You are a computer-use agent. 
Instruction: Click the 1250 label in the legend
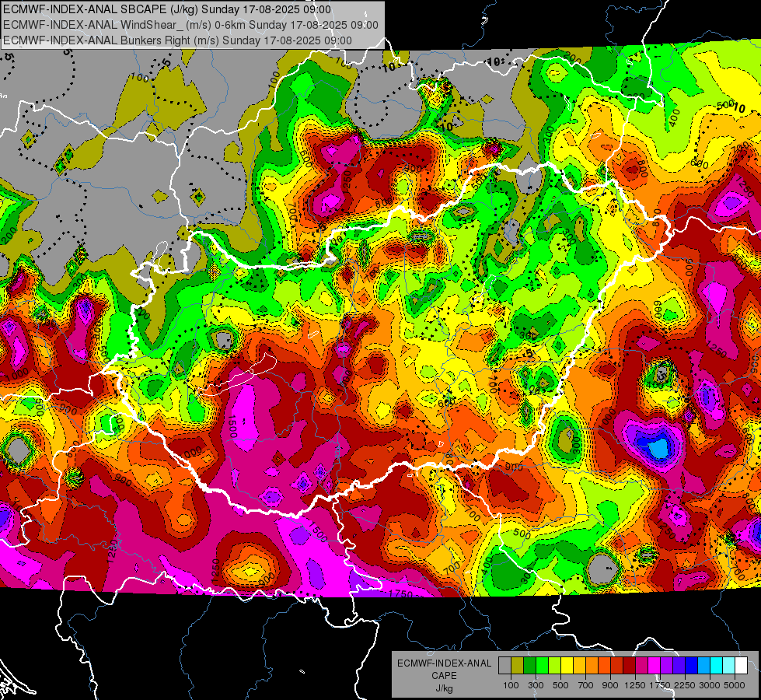pyautogui.click(x=635, y=685)
